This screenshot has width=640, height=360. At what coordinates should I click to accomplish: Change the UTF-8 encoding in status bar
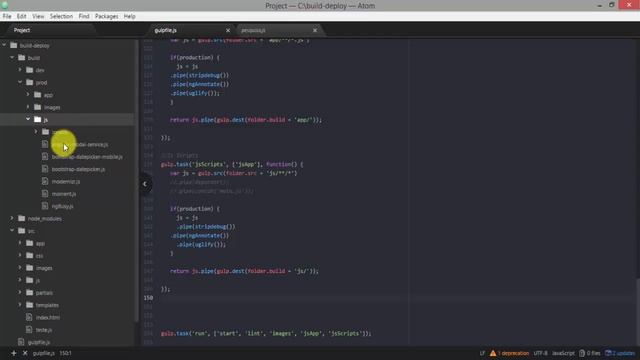pos(540,353)
